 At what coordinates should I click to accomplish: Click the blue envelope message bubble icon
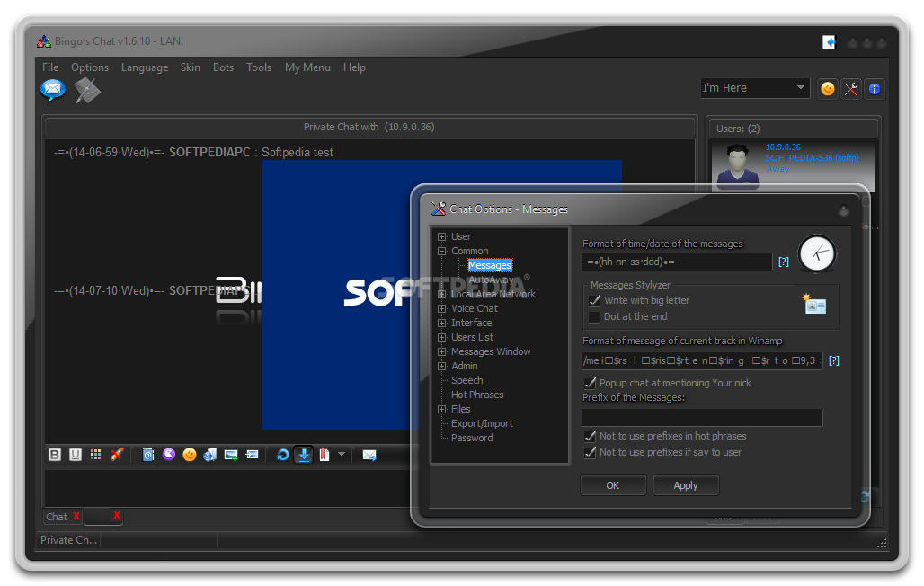52,90
